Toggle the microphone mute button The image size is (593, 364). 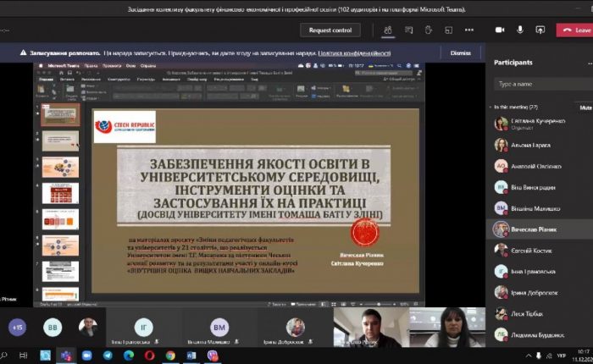(520, 30)
